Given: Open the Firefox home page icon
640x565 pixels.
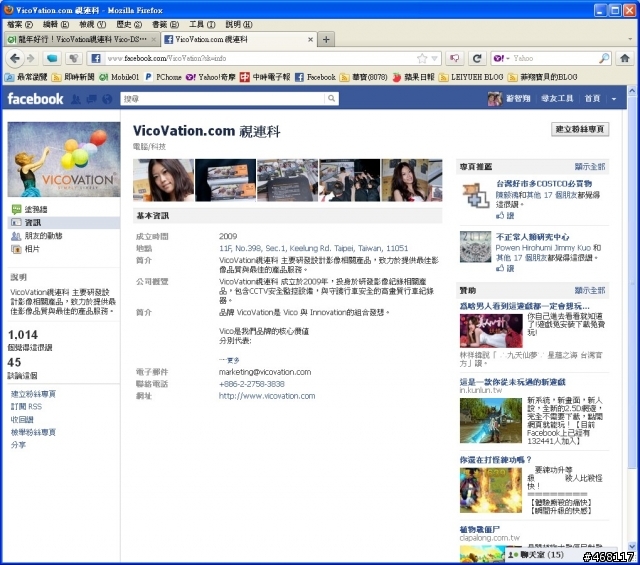Looking at the screenshot, I should coord(624,58).
